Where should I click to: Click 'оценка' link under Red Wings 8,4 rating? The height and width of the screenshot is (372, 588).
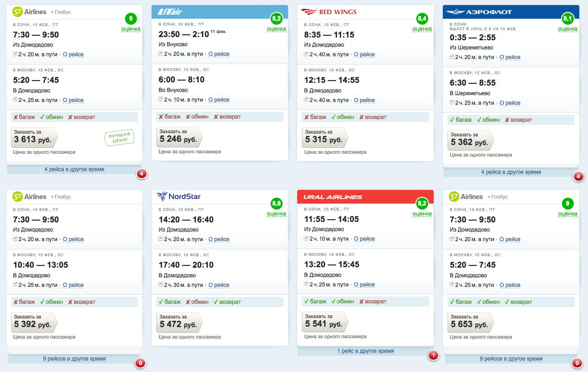(422, 29)
